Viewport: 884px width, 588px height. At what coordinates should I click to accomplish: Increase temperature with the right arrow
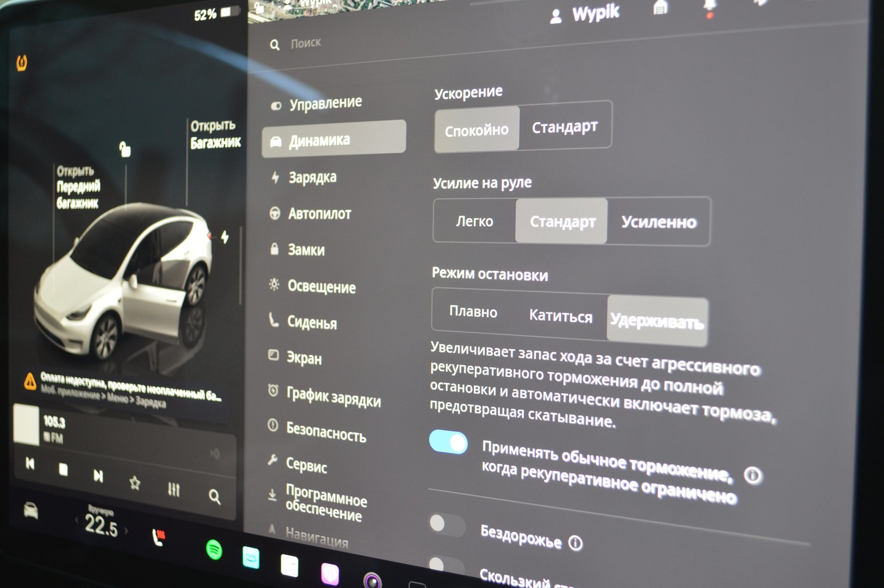tap(127, 531)
